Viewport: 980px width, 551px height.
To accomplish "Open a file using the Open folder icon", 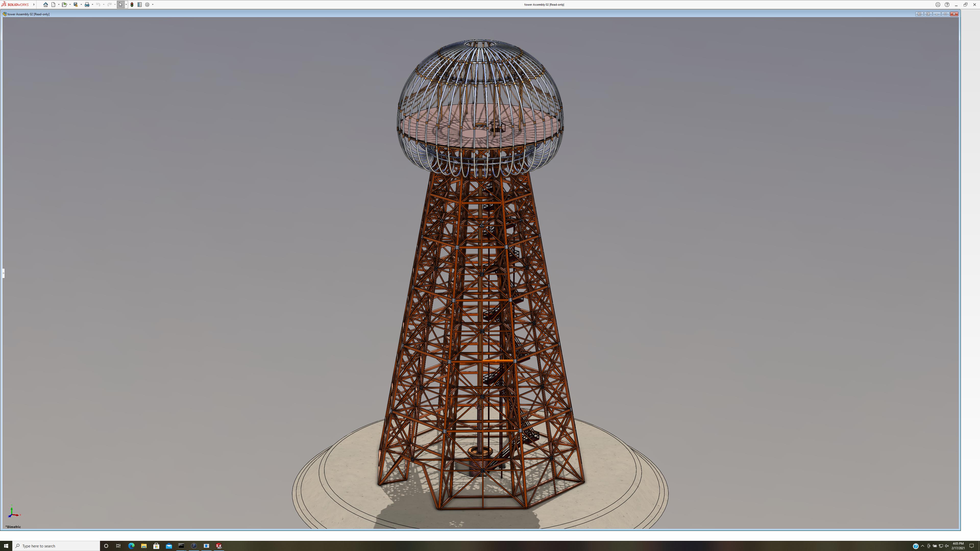I will point(64,5).
